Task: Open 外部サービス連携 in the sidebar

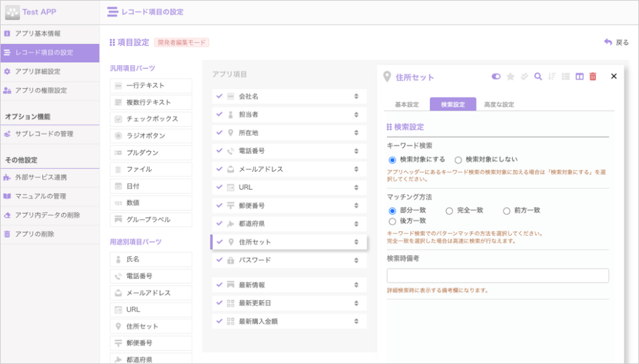Action: (50, 178)
